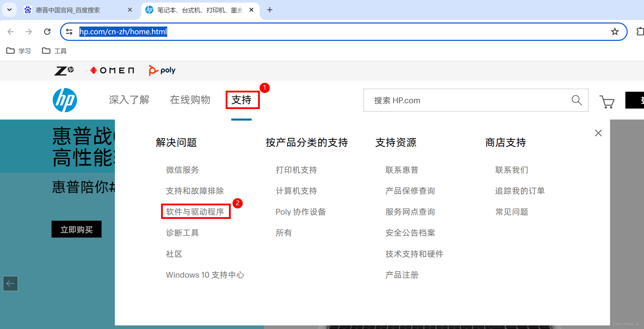Open the 在线购物 menu
The image size is (644, 329).
(190, 100)
